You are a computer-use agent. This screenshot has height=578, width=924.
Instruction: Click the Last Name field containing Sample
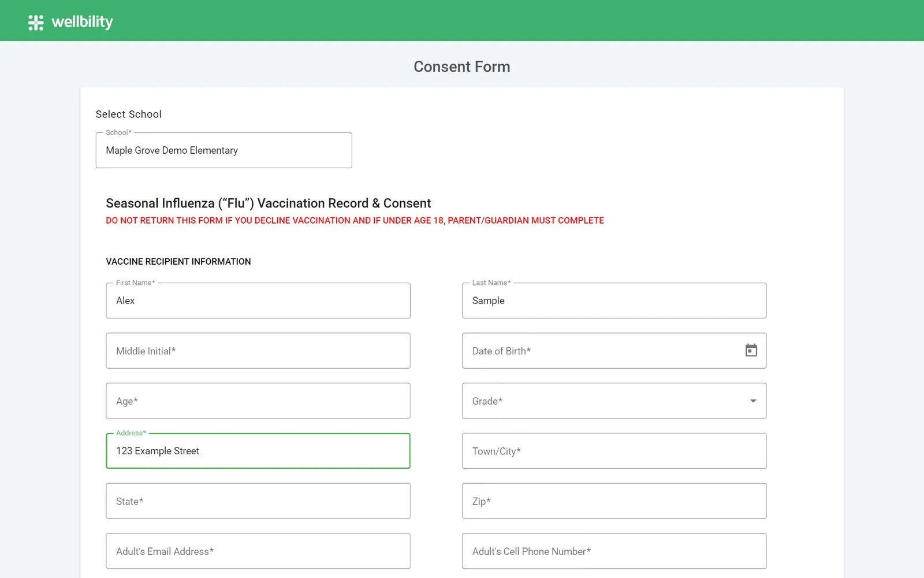click(614, 301)
